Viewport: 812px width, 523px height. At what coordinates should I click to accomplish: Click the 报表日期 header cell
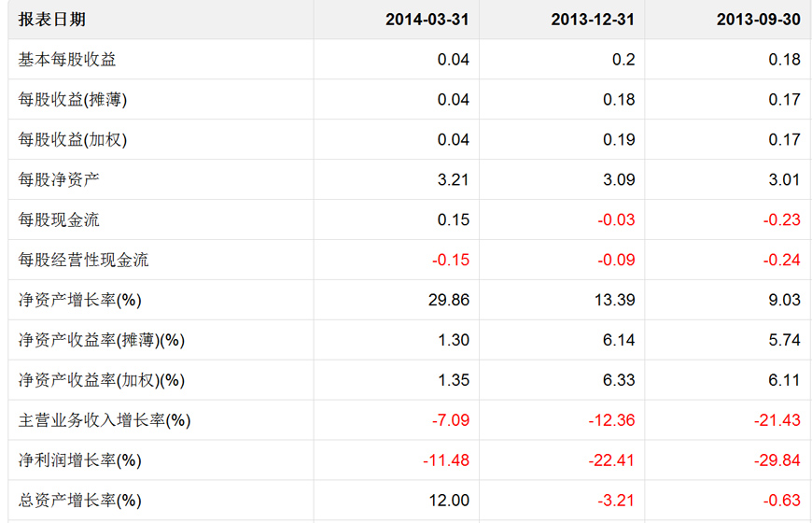pos(52,20)
